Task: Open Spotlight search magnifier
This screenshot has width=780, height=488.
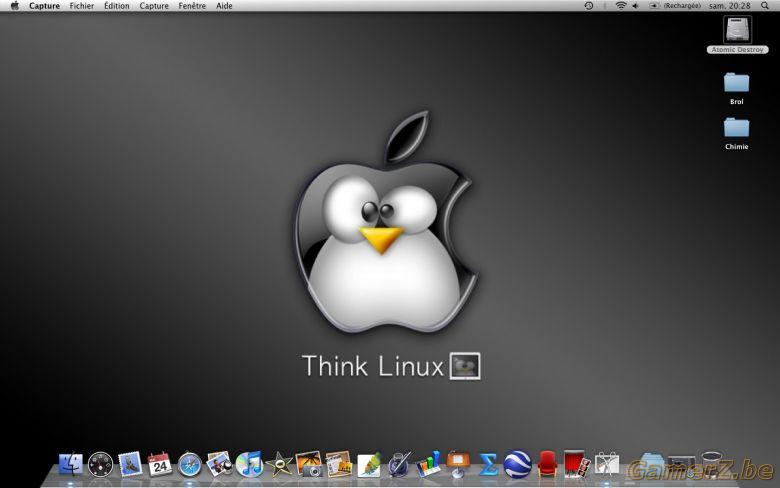Action: pyautogui.click(x=765, y=6)
